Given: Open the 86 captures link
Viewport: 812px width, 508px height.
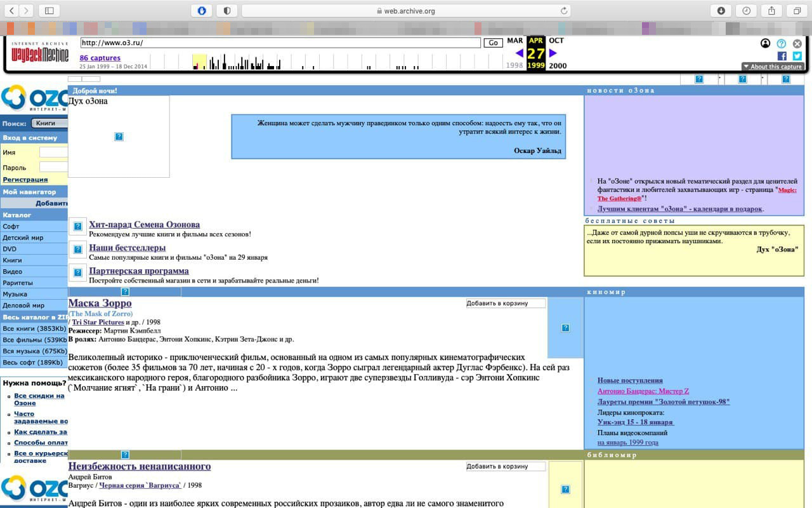Looking at the screenshot, I should click(x=100, y=58).
